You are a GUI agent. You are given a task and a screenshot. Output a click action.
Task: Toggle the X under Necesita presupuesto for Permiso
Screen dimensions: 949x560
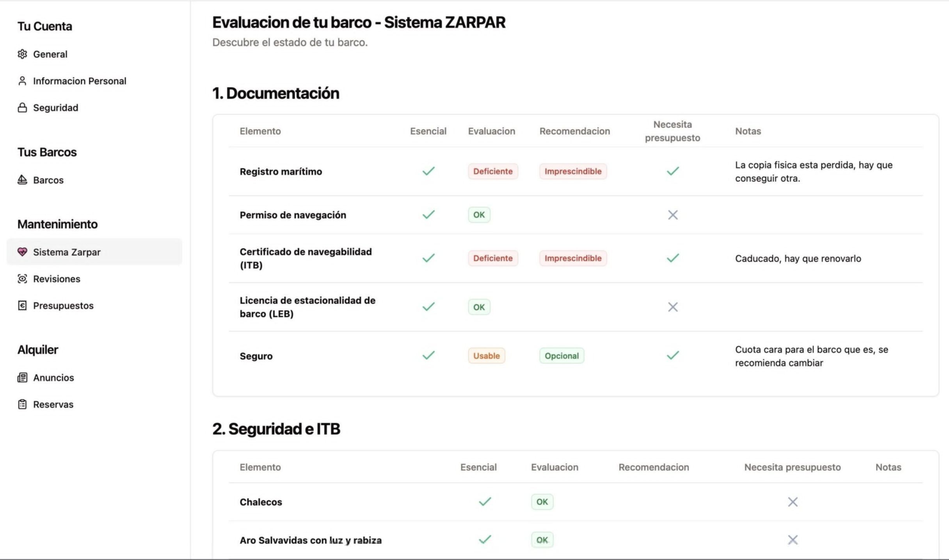click(672, 215)
